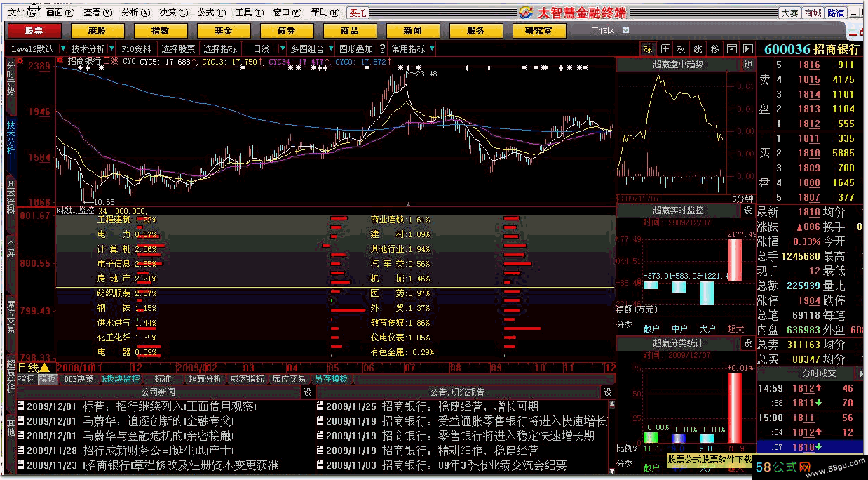Screen dimensions: 868x480
Task: Open the 工具 menu
Action: (248, 13)
